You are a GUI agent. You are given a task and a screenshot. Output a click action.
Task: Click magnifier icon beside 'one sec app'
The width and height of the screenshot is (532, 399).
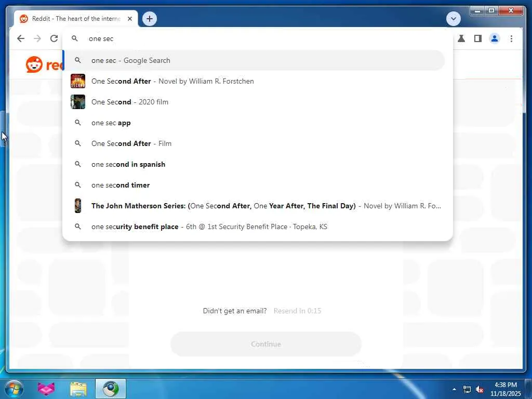(78, 123)
